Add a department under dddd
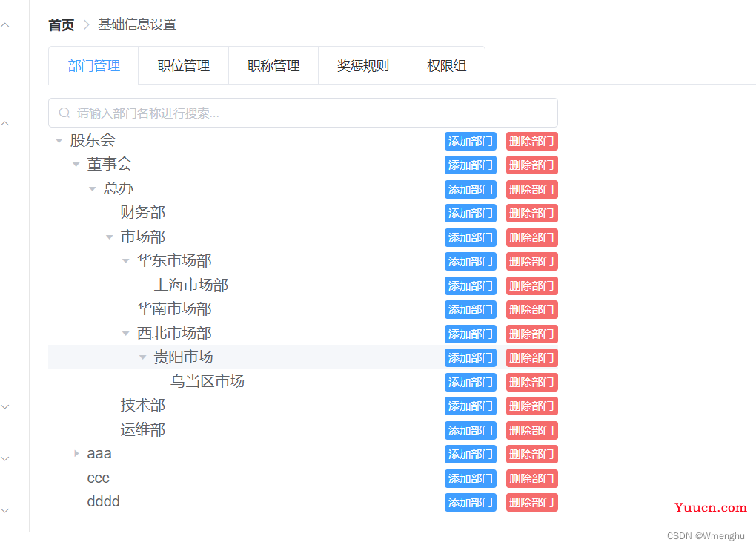The width and height of the screenshot is (756, 548). tap(471, 503)
